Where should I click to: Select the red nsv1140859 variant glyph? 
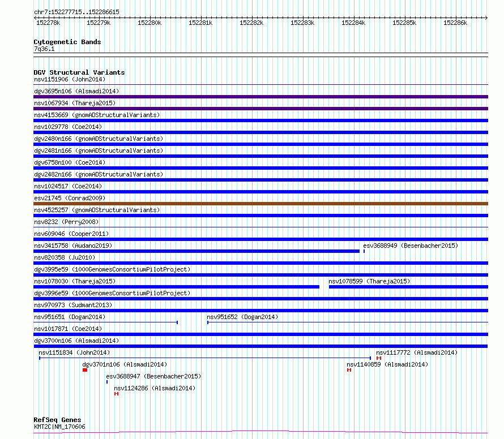(x=349, y=370)
